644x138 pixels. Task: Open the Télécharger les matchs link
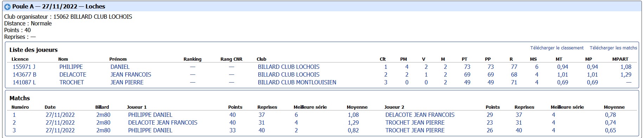tap(613, 48)
